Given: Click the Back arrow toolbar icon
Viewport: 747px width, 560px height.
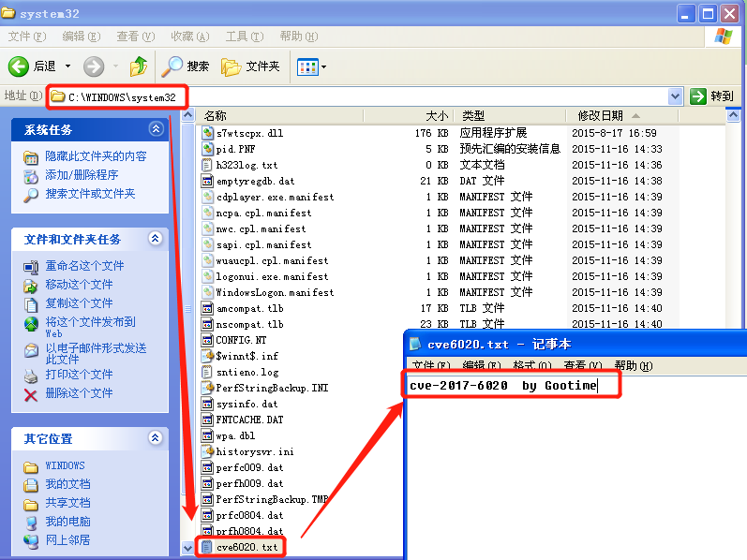Looking at the screenshot, I should [x=20, y=66].
